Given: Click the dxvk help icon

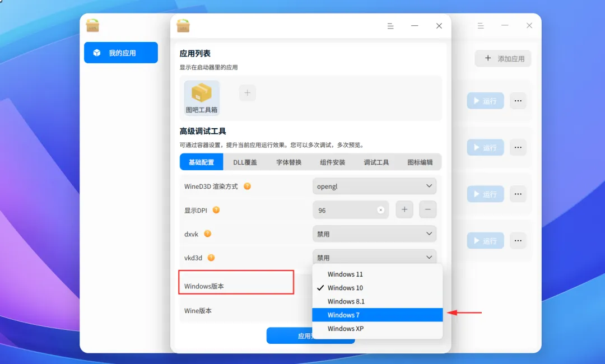Looking at the screenshot, I should [x=208, y=234].
